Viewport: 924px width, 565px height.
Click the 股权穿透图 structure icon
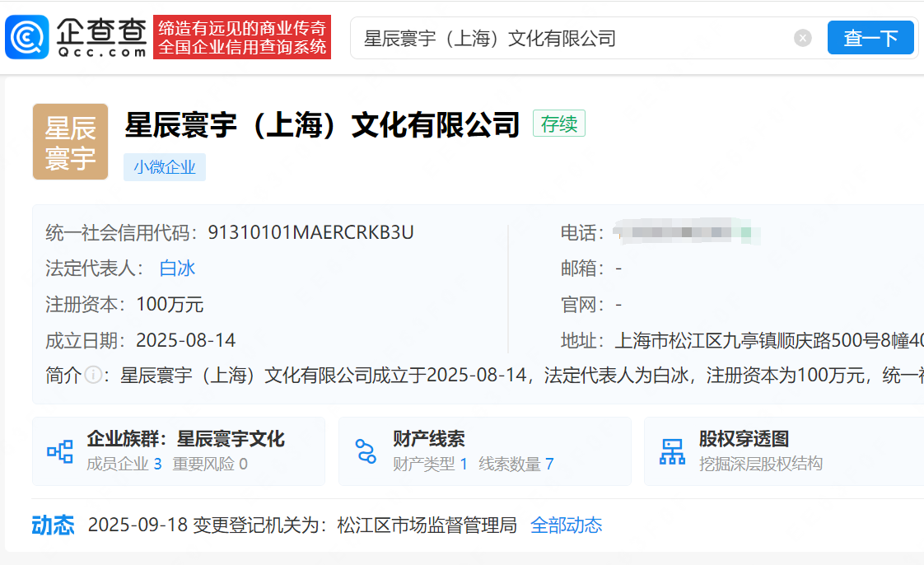tap(672, 451)
